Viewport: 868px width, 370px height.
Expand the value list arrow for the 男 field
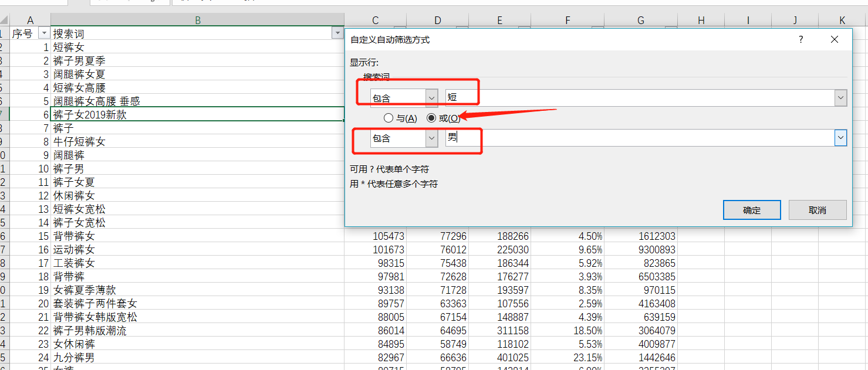(x=840, y=138)
